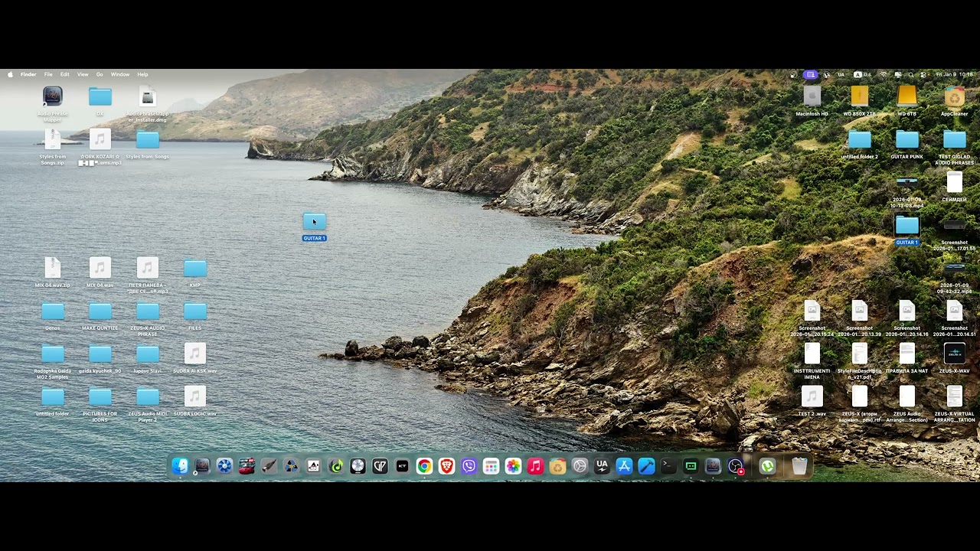Select KMP folder on desktop
Screen dimensions: 980x551
[x=195, y=268]
